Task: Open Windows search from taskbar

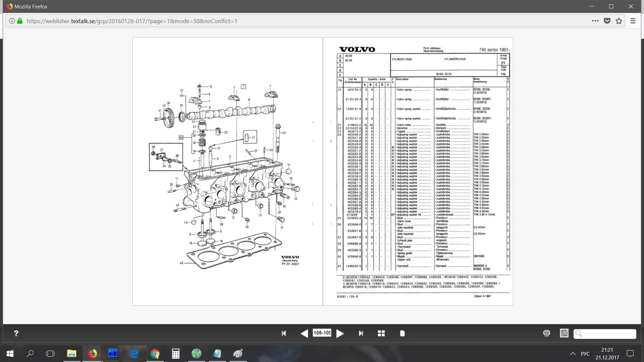Action: tap(30, 354)
